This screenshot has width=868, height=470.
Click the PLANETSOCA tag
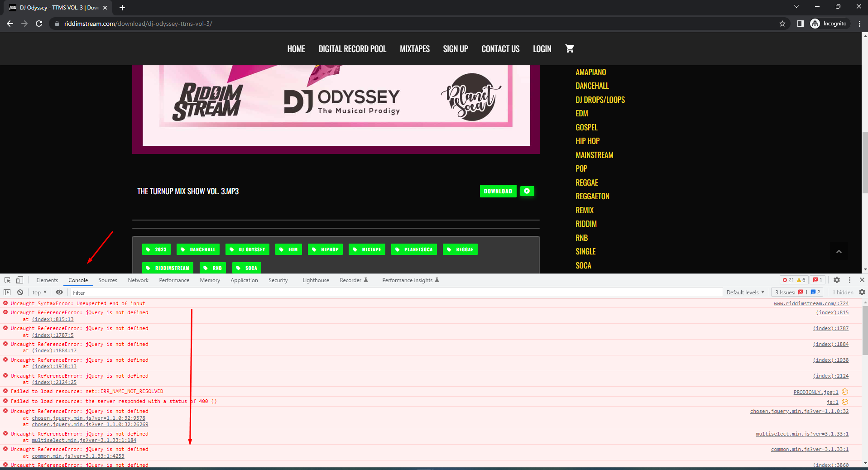click(414, 249)
